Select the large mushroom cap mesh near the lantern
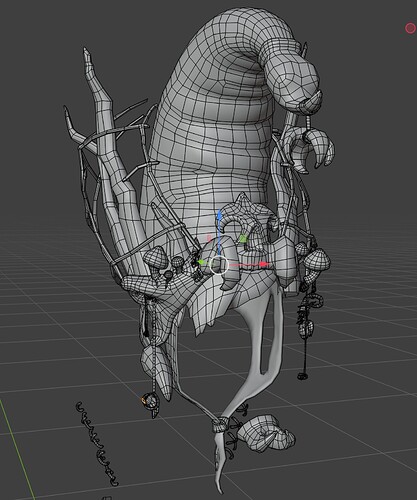This screenshot has width=417, height=500. (x=317, y=259)
